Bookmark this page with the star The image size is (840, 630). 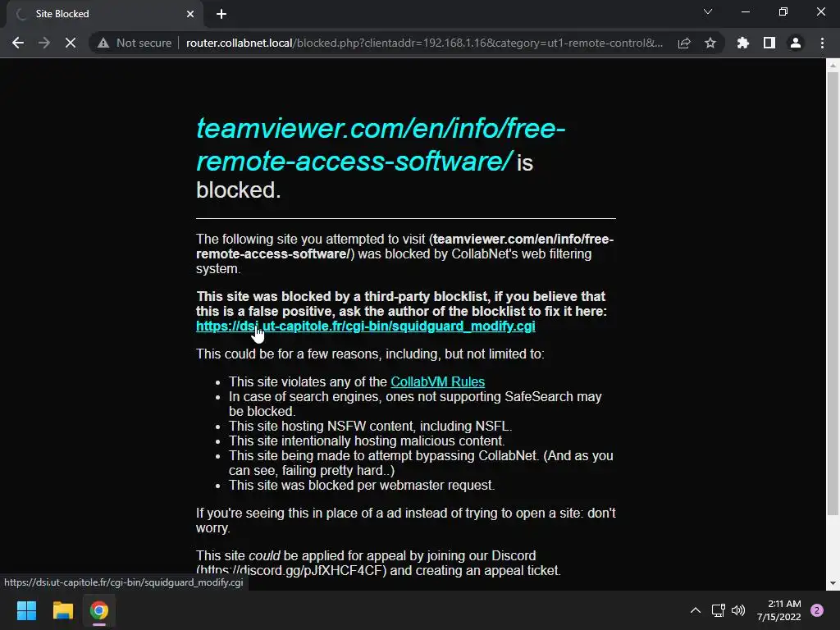[x=710, y=43]
